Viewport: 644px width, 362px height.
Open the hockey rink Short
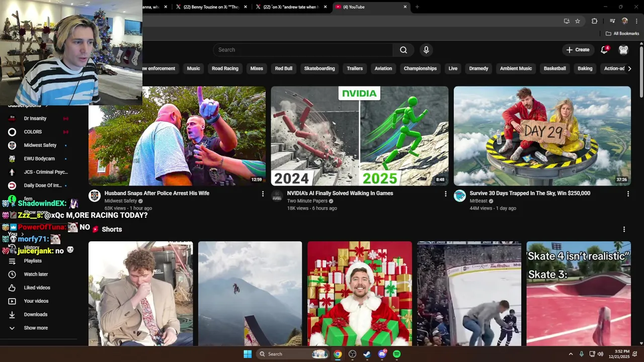[x=469, y=294]
